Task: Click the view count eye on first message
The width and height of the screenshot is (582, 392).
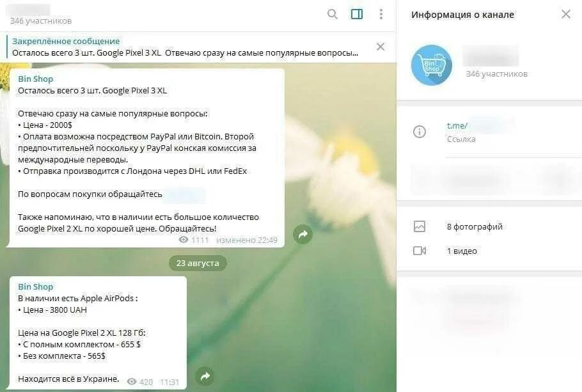Action: [x=184, y=240]
